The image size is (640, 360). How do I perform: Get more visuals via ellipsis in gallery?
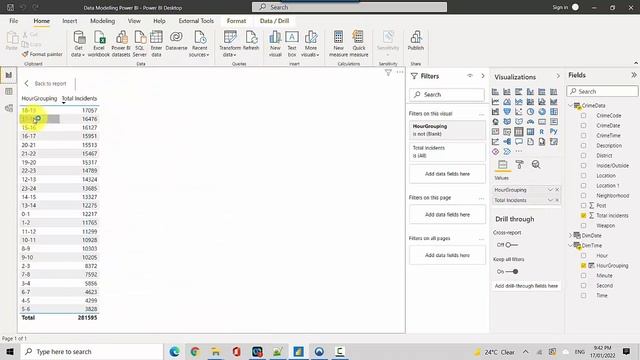click(x=518, y=151)
